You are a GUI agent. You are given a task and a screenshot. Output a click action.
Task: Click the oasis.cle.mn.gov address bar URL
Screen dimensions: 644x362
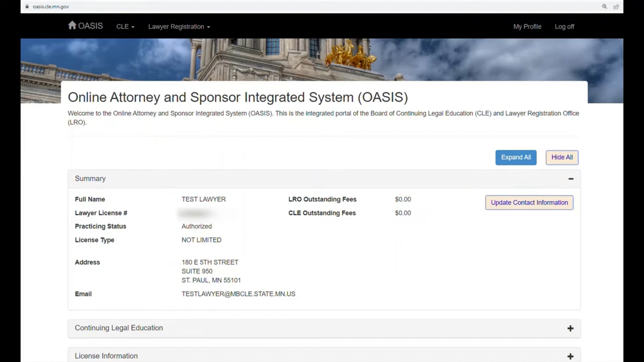click(x=51, y=6)
